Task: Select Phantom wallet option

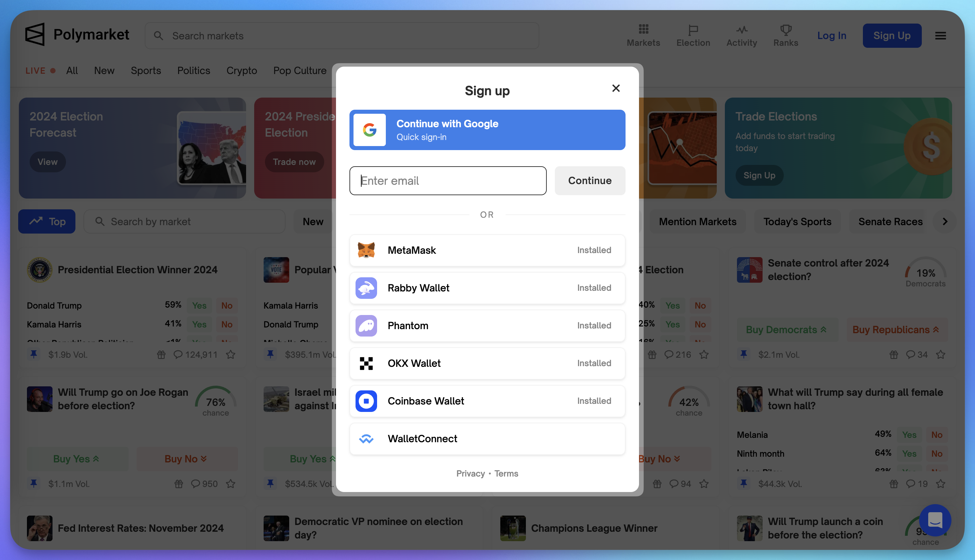Action: (487, 325)
